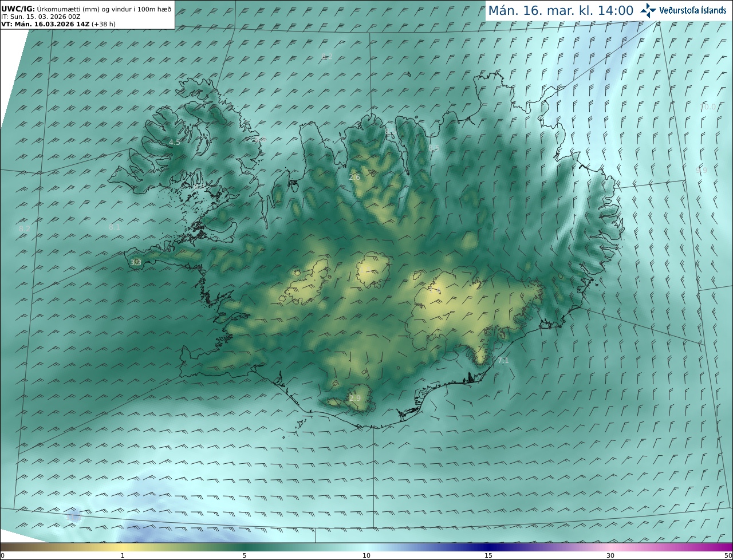This screenshot has width=733, height=560.
Task: Click the 2.6 value in north Iceland
Action: [354, 178]
